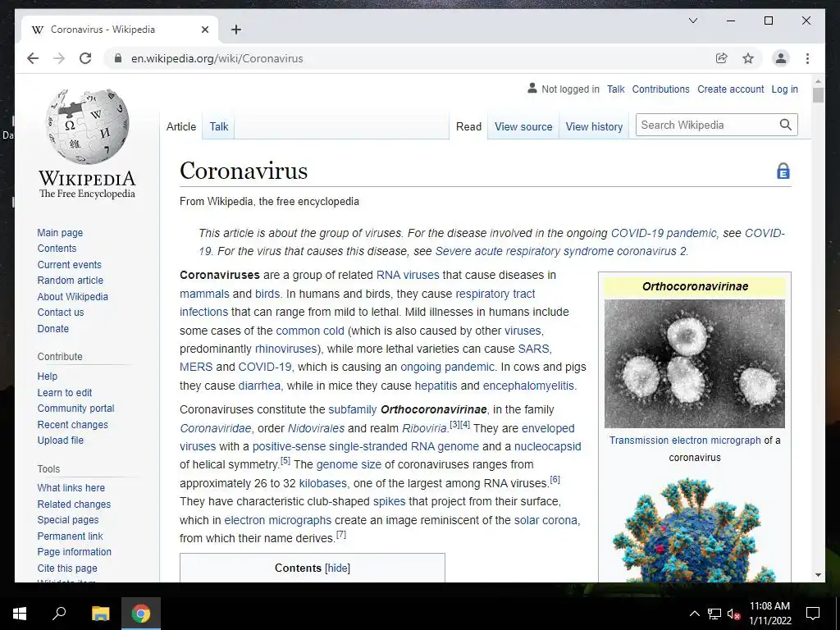The image size is (840, 630).
Task: Open the Chrome profile avatar
Action: (781, 58)
